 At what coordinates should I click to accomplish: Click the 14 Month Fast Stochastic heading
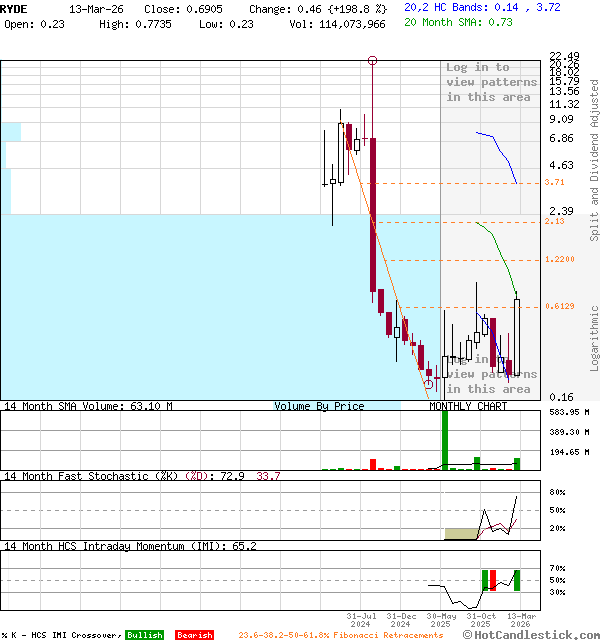pyautogui.click(x=105, y=476)
